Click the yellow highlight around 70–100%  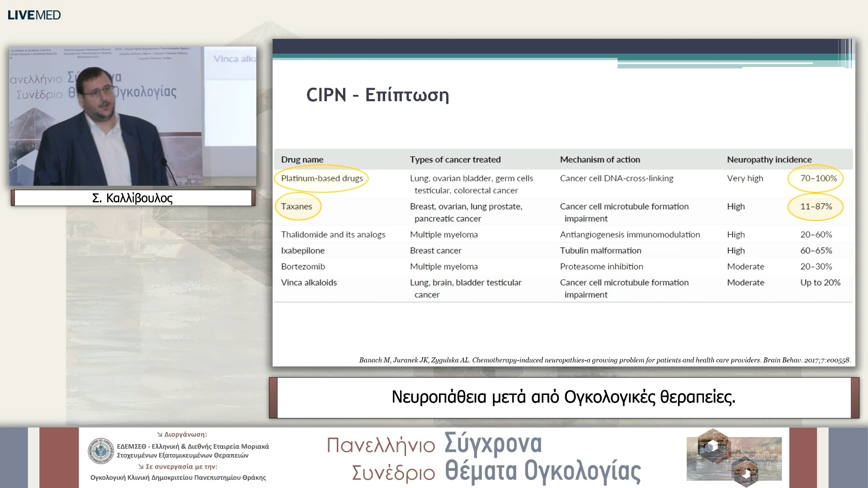(816, 178)
